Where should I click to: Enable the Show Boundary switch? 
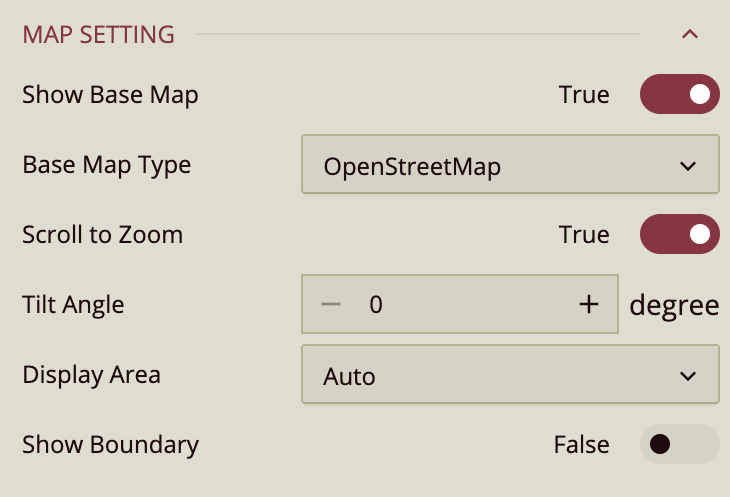pos(679,445)
